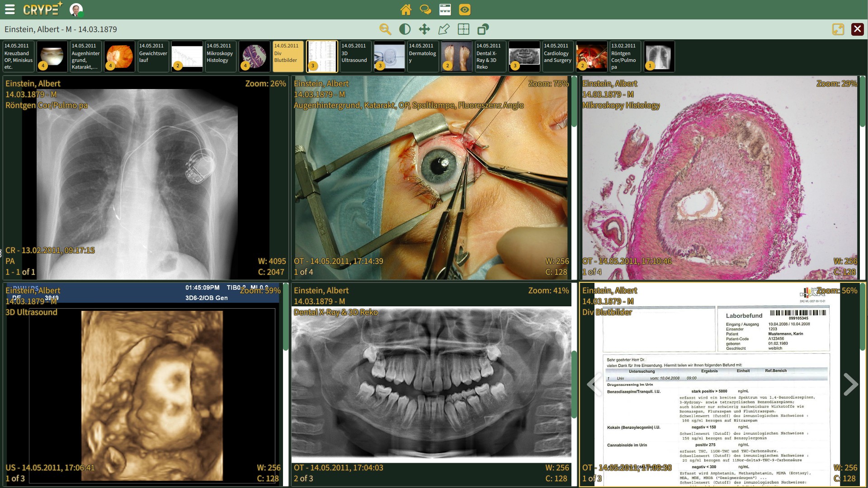
Task: Select the Div Blutbilder series tab
Action: 288,56
